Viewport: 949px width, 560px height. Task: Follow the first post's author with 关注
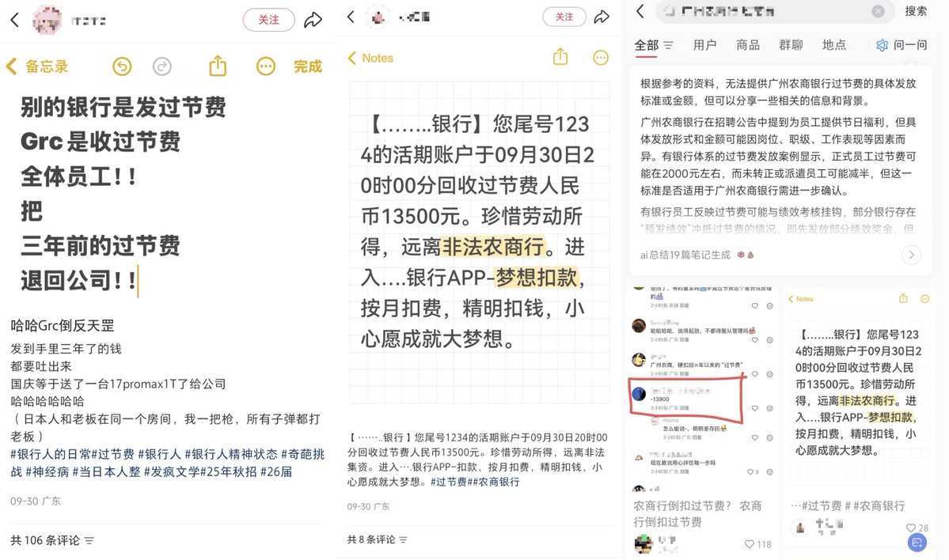click(269, 20)
